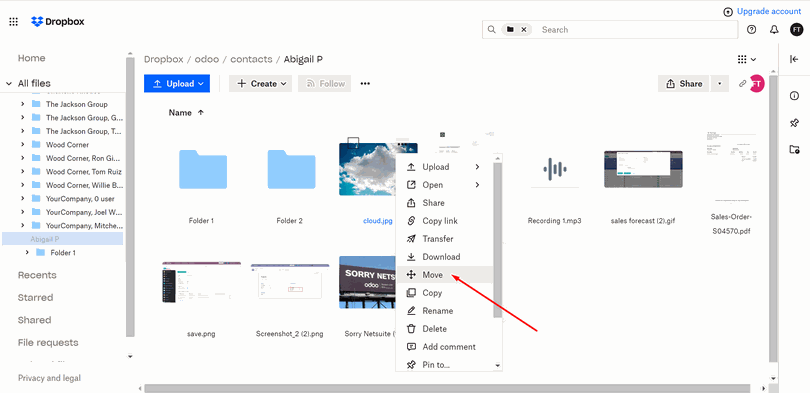Click the Upgrade account link
The width and height of the screenshot is (810, 393).
(x=769, y=11)
